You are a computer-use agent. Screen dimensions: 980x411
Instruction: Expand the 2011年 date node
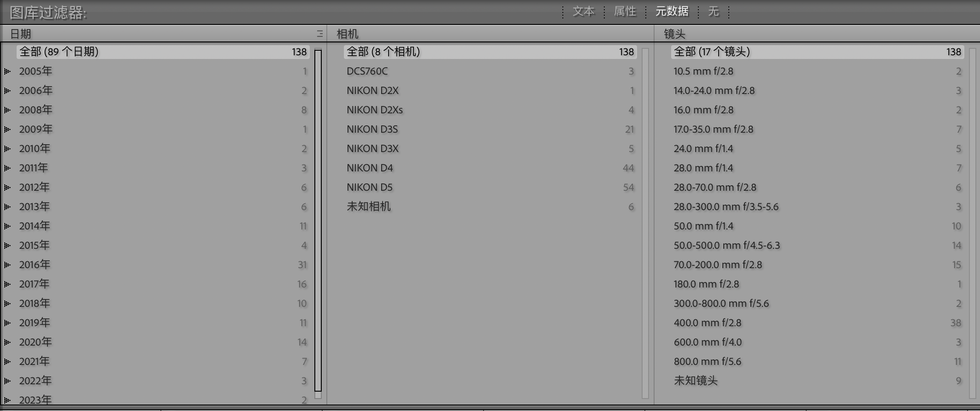(7, 168)
